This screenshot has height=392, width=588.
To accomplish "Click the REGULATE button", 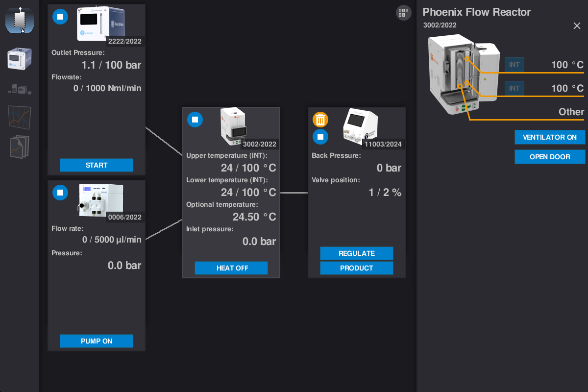I will click(x=356, y=253).
